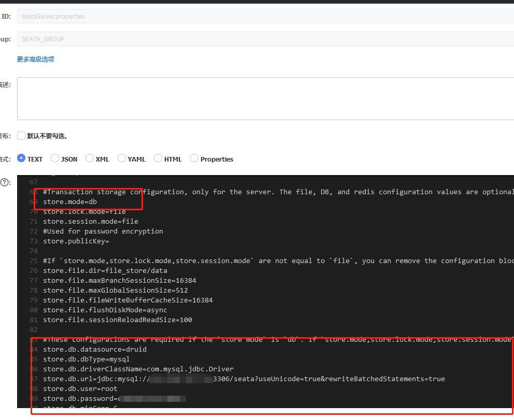This screenshot has height=420, width=514.
Task: Click the #Transaction storage configuration comment line
Action: click(x=278, y=192)
